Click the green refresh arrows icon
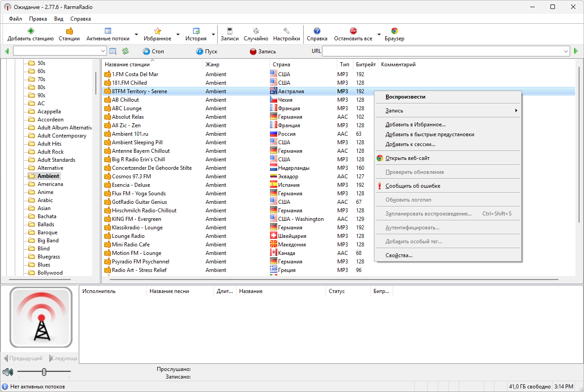The width and height of the screenshot is (584, 392). (125, 51)
